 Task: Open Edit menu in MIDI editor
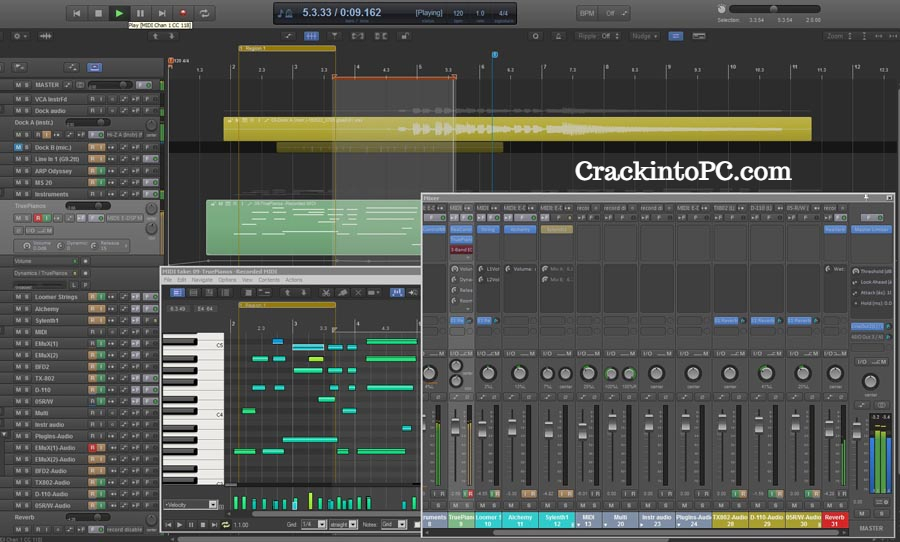click(181, 280)
